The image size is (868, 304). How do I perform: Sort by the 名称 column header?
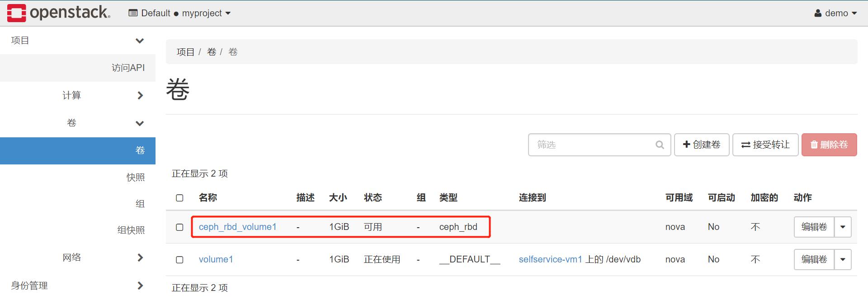(208, 197)
